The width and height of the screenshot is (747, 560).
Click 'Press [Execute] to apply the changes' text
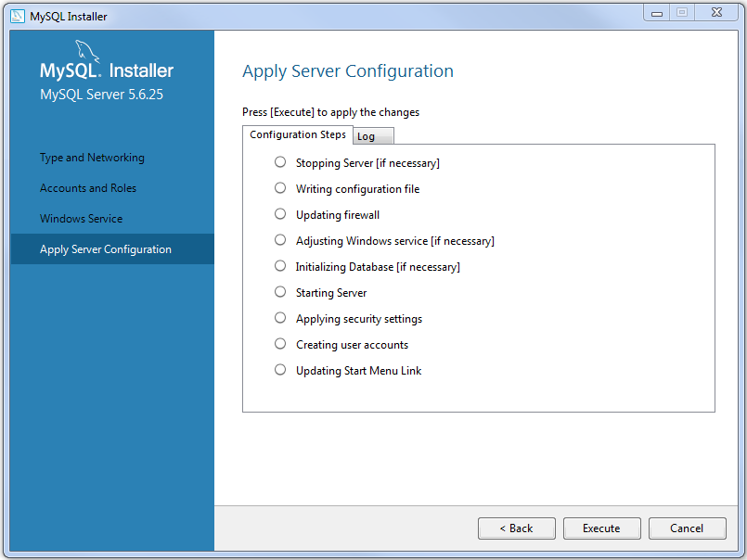[x=330, y=112]
